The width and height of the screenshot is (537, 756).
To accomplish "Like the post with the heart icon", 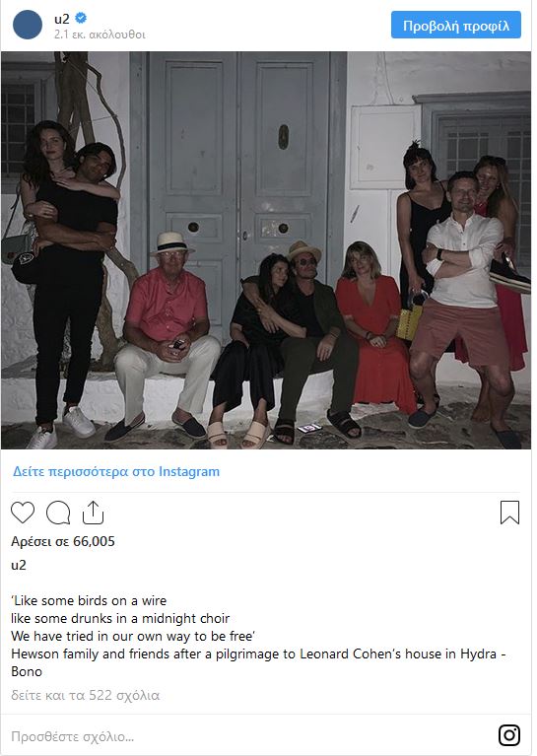I will 23,513.
